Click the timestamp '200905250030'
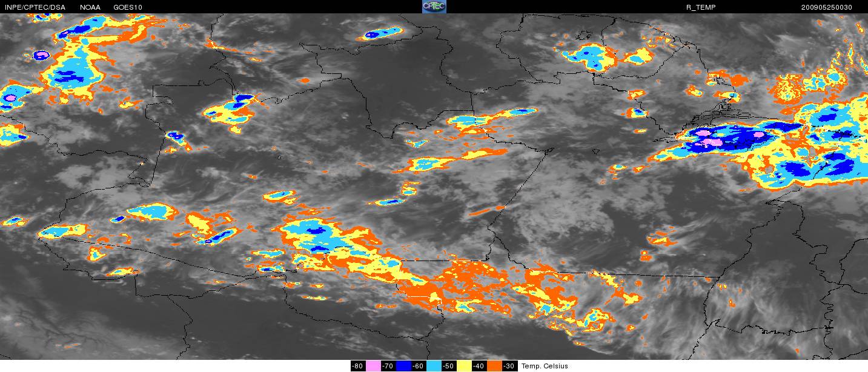 tap(826, 7)
